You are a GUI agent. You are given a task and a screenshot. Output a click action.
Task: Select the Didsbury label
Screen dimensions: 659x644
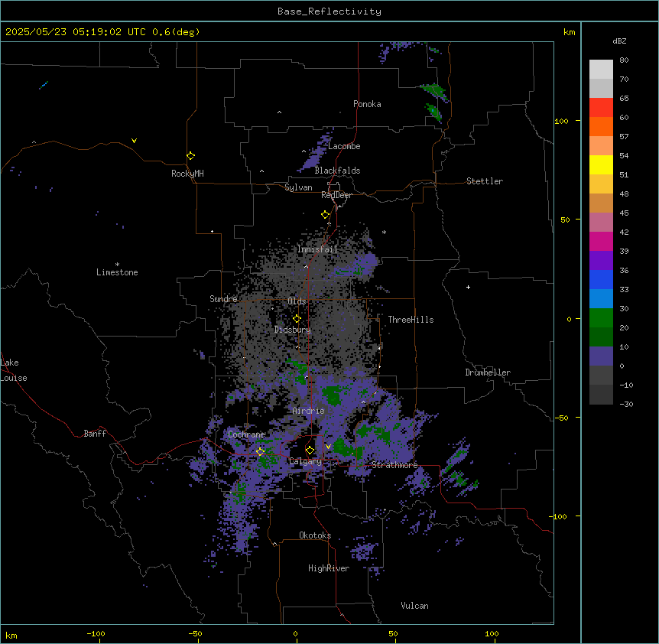pos(293,330)
